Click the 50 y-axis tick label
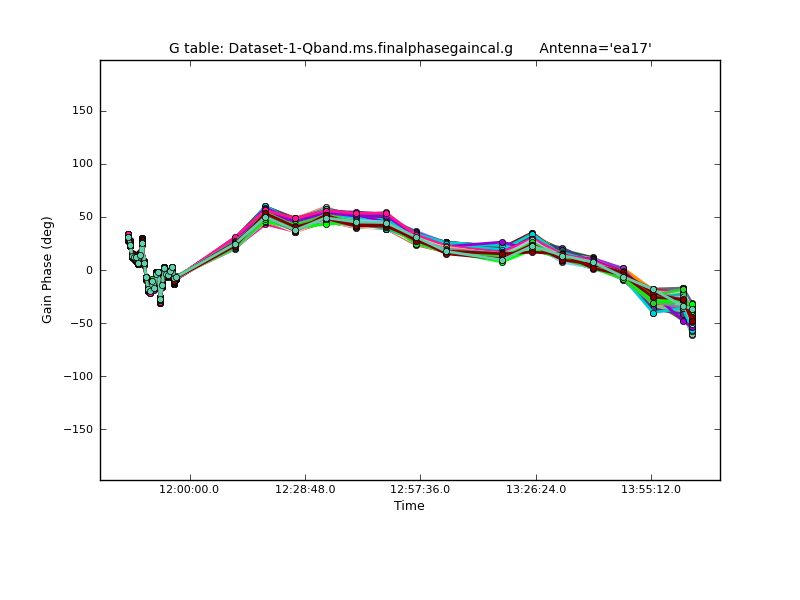Viewport: 800px width, 600px height. tap(85, 217)
